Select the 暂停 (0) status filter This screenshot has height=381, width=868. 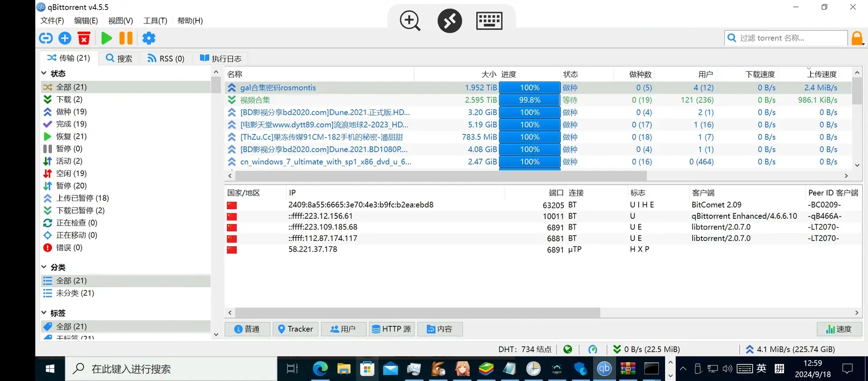coord(126,149)
